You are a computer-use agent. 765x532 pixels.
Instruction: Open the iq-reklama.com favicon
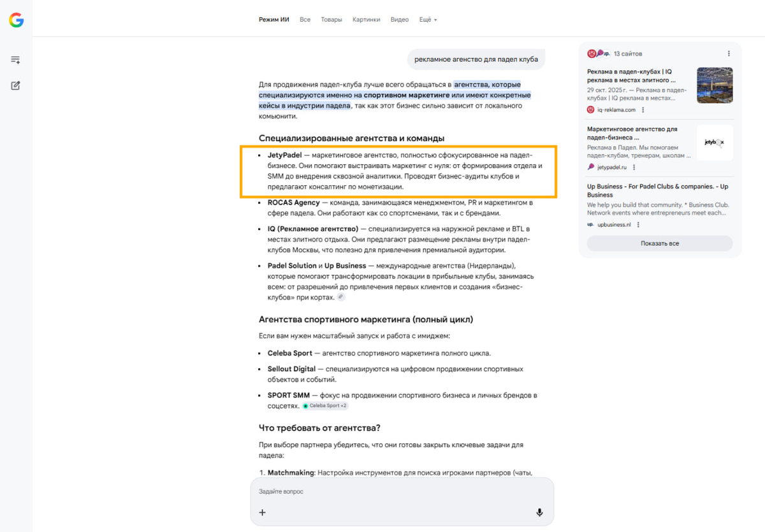590,109
